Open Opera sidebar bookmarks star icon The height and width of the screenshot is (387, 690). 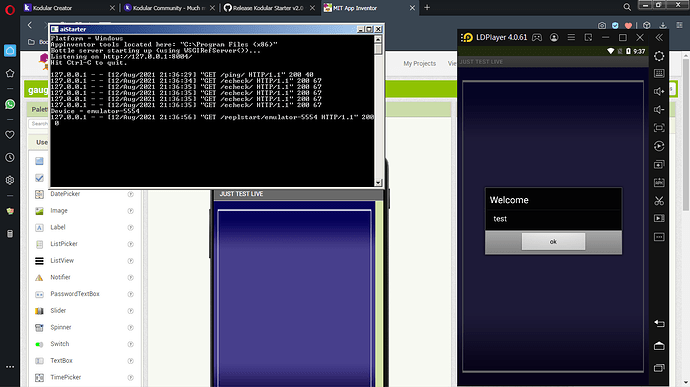pyautogui.click(x=10, y=73)
